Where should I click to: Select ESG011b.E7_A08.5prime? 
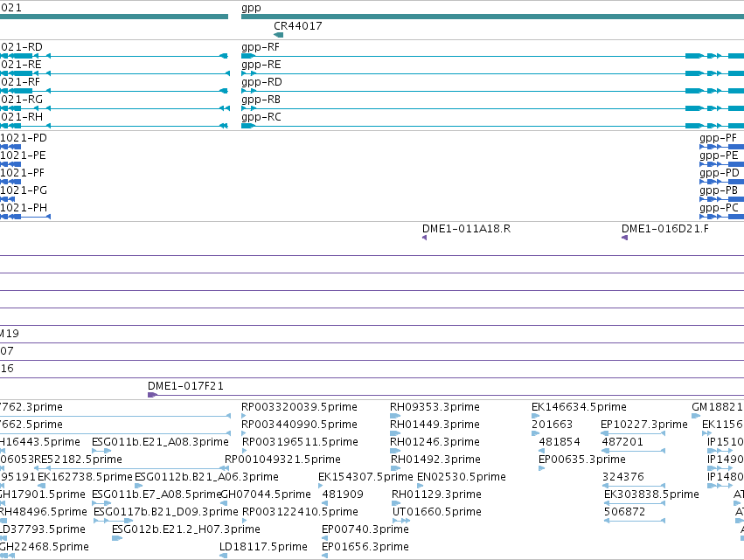pyautogui.click(x=156, y=494)
